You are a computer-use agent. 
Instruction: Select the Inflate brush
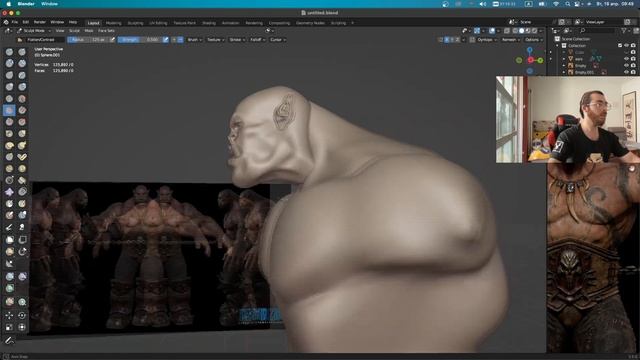tap(9, 87)
